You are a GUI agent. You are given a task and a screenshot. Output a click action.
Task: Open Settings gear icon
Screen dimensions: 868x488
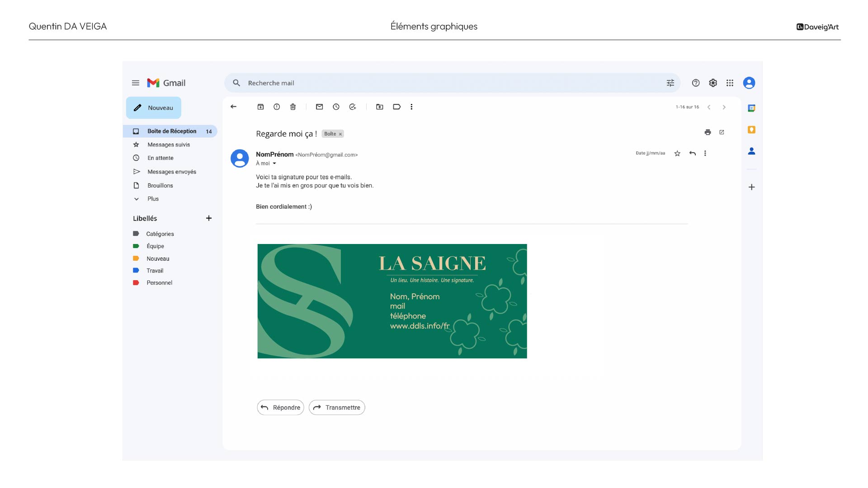click(712, 83)
